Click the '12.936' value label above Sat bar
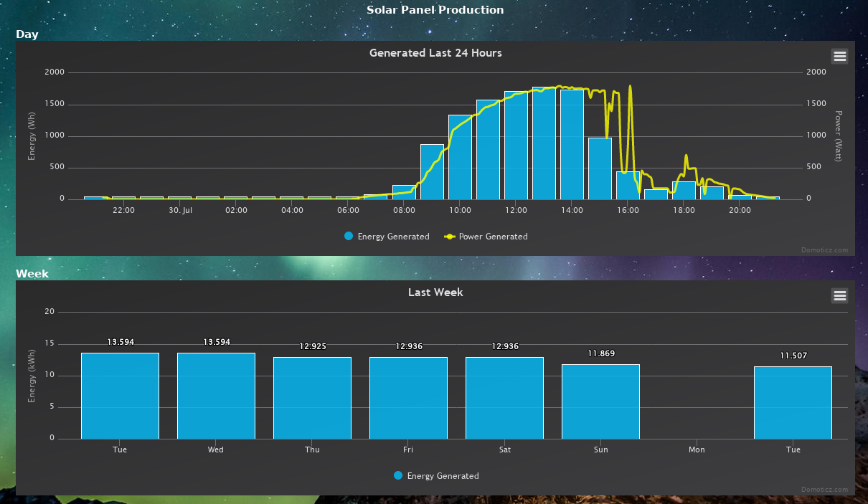868x504 pixels. coord(504,347)
